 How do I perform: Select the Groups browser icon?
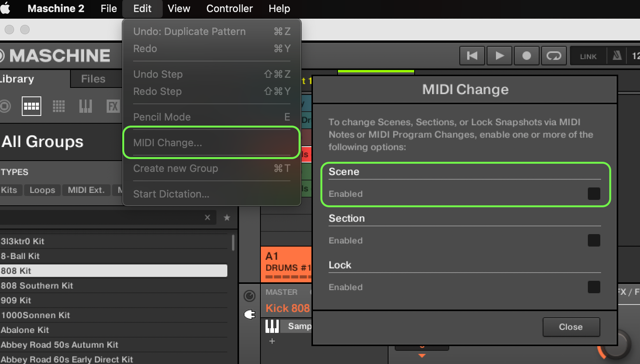(x=32, y=106)
